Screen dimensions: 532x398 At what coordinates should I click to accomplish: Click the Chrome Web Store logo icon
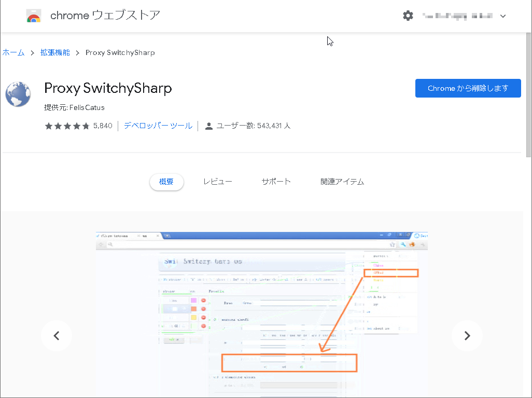34,16
